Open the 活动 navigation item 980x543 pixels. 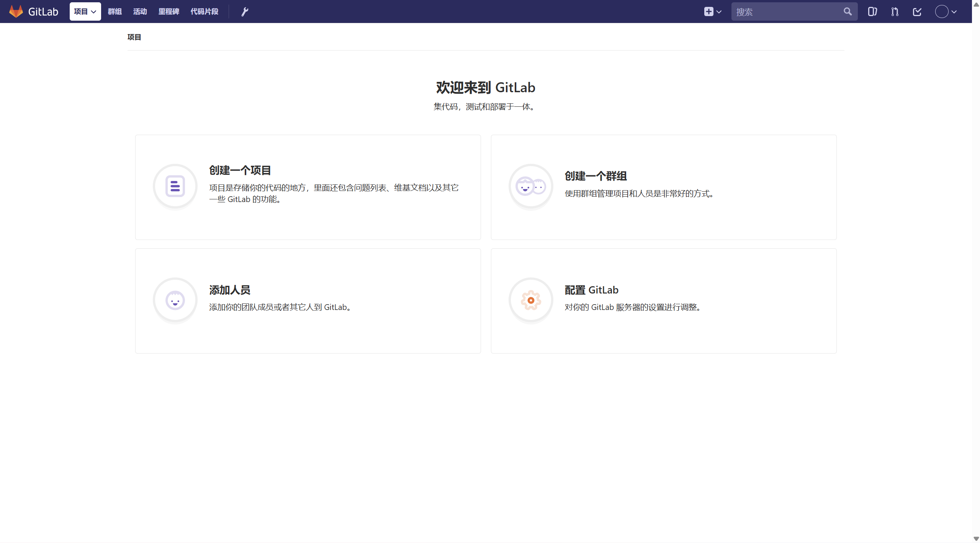[x=140, y=11]
